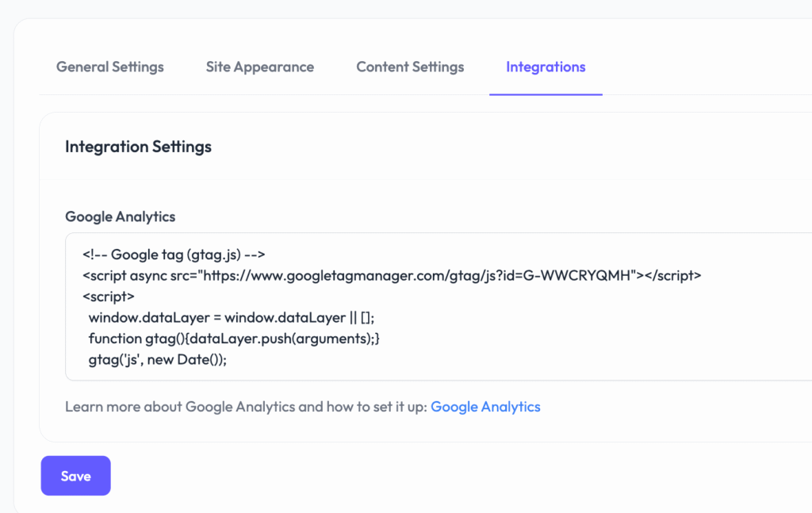812x513 pixels.
Task: Click the "Learn more about Google Analytics" text
Action: pyautogui.click(x=180, y=407)
